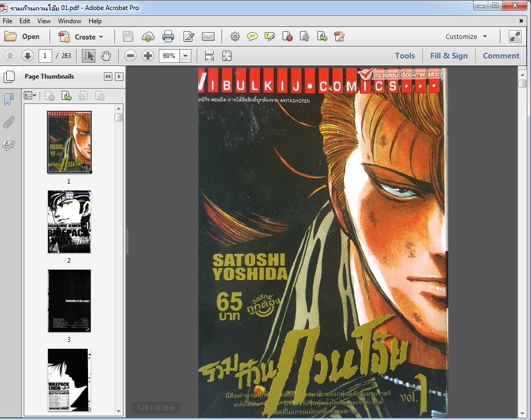
Task: Zoom in with plus button
Action: point(148,55)
